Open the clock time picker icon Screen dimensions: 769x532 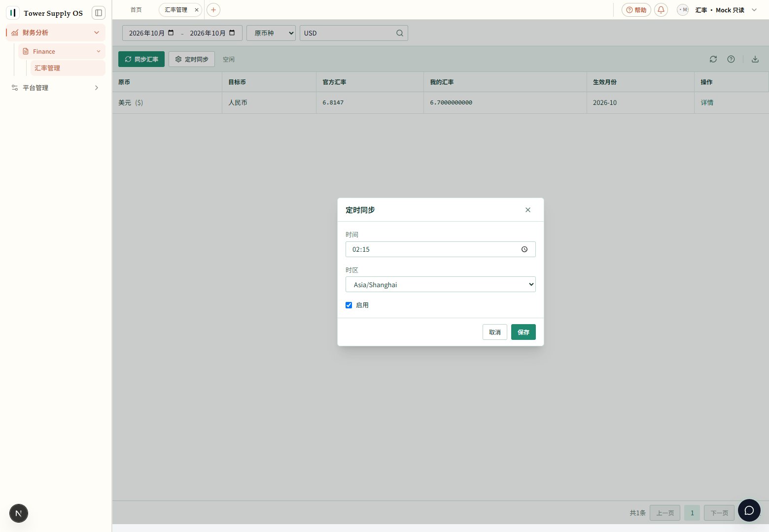pos(524,249)
